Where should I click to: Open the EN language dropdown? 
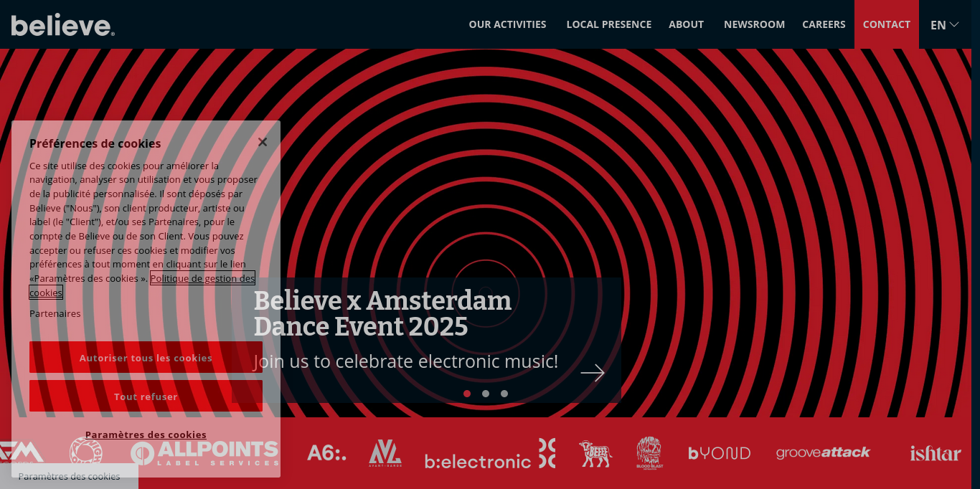pos(943,24)
